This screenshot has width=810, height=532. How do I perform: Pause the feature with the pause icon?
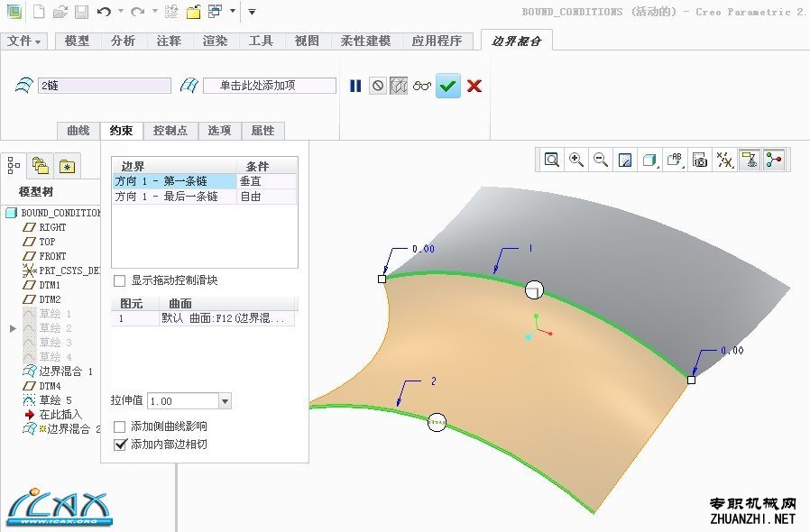[x=355, y=86]
